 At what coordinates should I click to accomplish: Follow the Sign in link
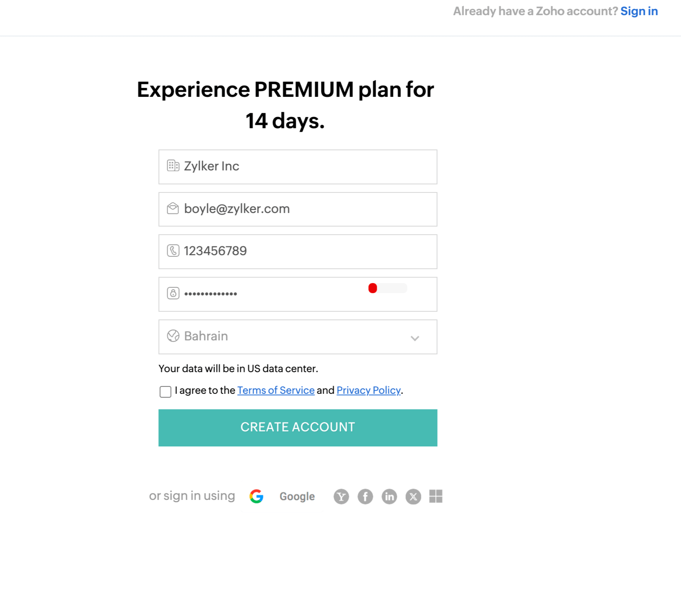(x=639, y=11)
